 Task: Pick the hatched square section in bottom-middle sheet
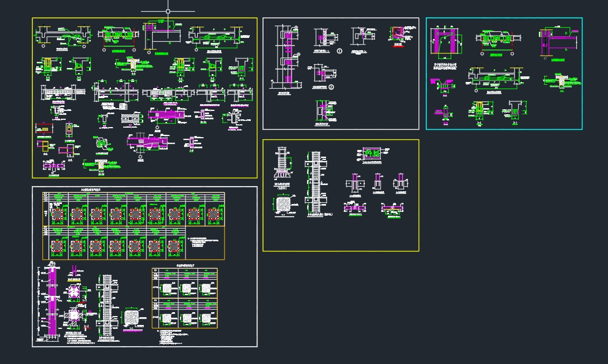(x=284, y=204)
